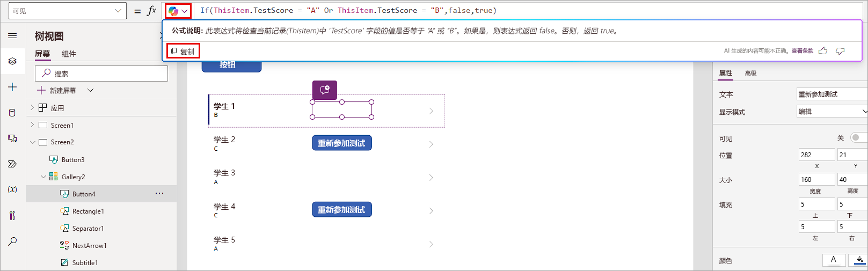Open the Data cylinder icon
868x271 pixels.
coord(12,113)
